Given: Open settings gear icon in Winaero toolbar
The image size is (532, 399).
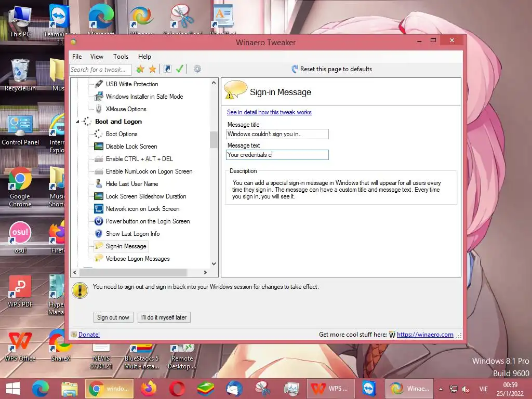Looking at the screenshot, I should 197,69.
